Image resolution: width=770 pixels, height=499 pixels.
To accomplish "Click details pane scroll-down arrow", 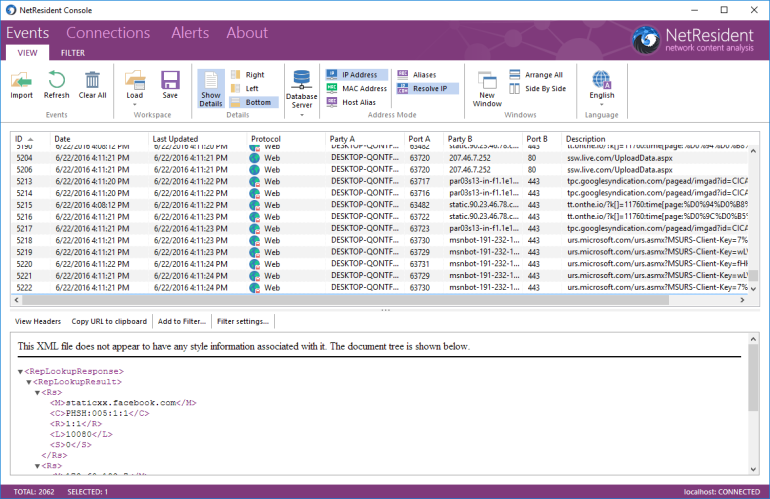I will (x=754, y=470).
